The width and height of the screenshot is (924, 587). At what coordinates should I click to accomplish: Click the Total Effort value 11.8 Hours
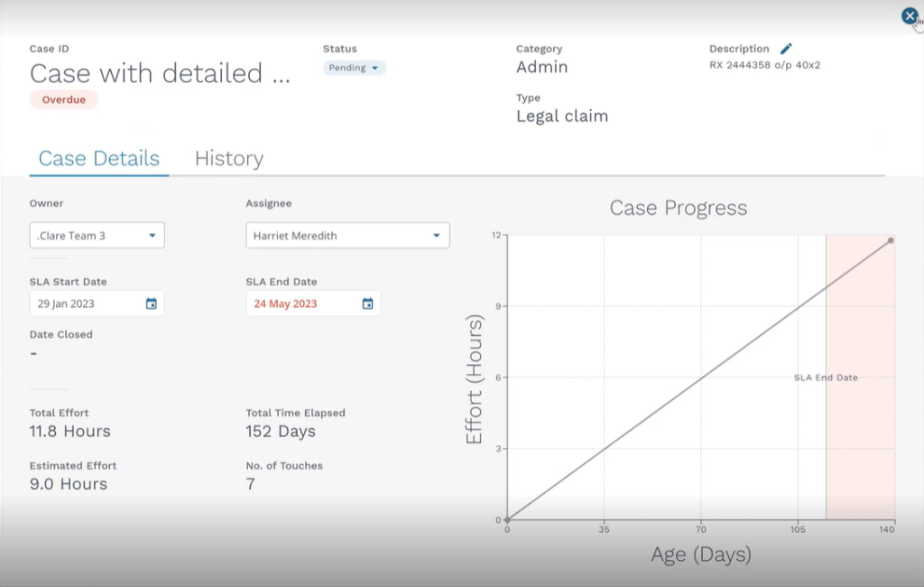coord(70,432)
